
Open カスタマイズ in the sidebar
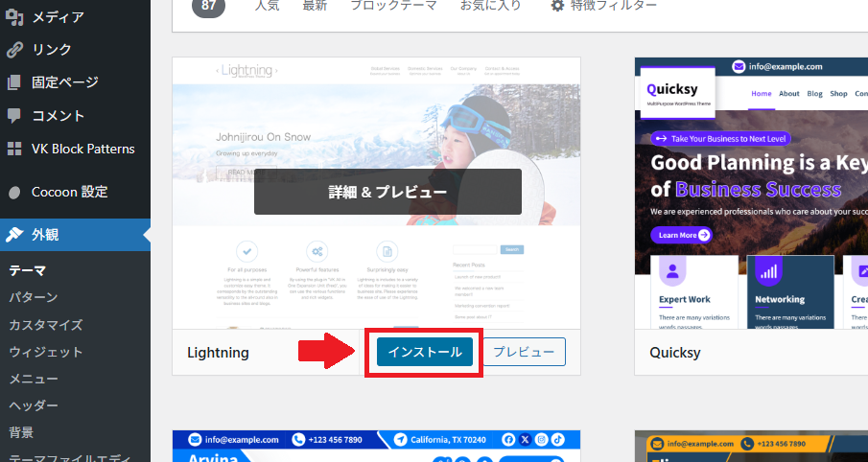(46, 325)
